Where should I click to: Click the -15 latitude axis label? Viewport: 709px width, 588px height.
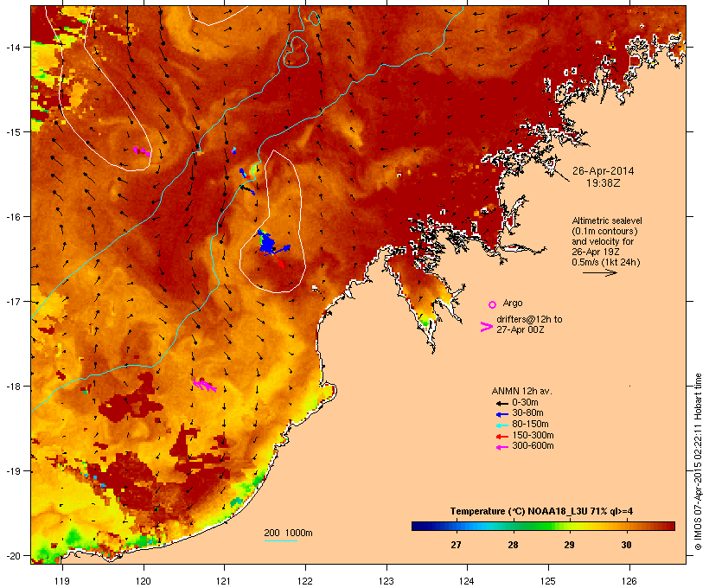pos(12,132)
